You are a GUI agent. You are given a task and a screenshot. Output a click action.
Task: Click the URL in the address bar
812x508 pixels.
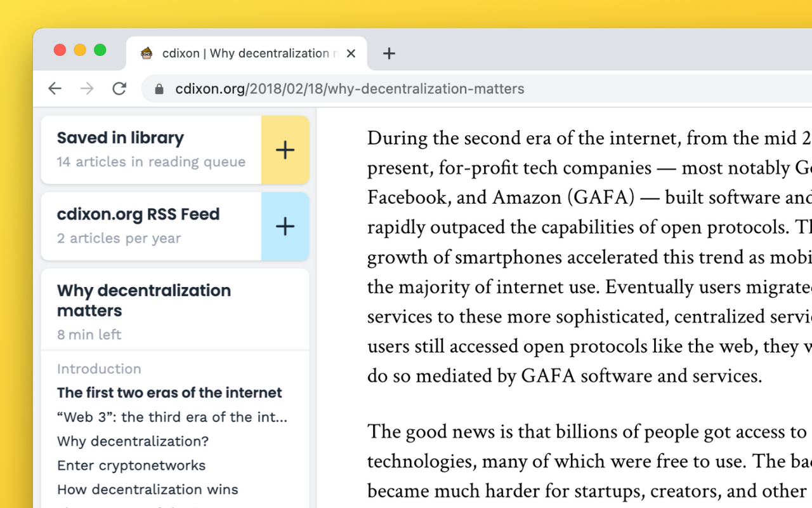tap(349, 88)
